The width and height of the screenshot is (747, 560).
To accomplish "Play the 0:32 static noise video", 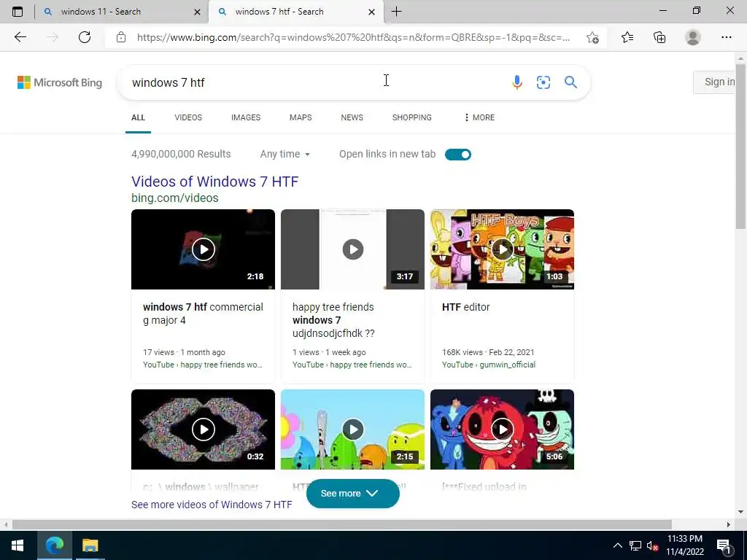I will (x=203, y=429).
